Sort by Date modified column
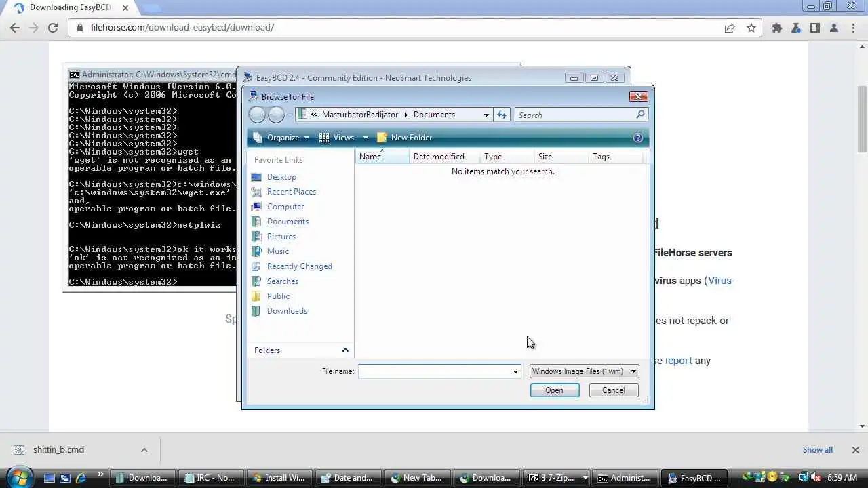Image resolution: width=868 pixels, height=488 pixels. [x=445, y=157]
